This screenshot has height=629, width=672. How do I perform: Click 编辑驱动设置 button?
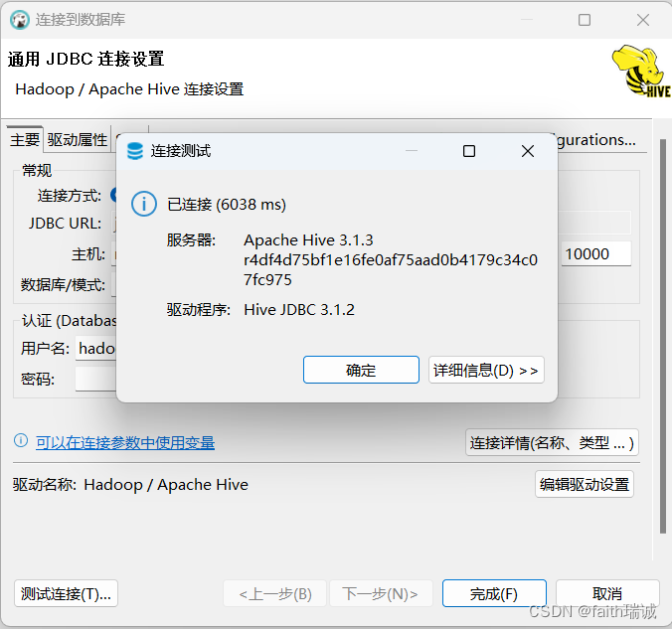(585, 484)
